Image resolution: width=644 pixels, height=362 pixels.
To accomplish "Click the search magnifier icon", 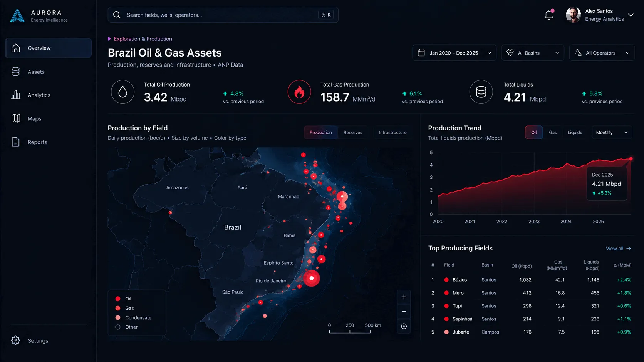I will [x=117, y=15].
